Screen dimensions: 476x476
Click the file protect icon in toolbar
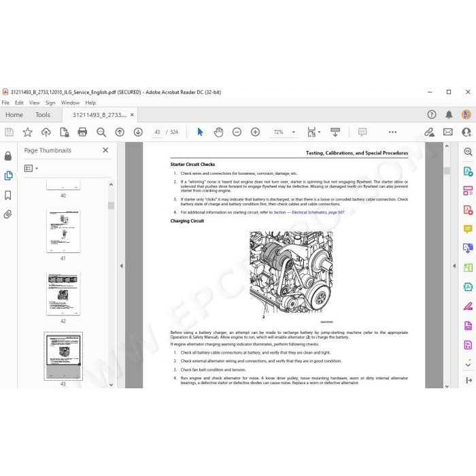click(64, 132)
